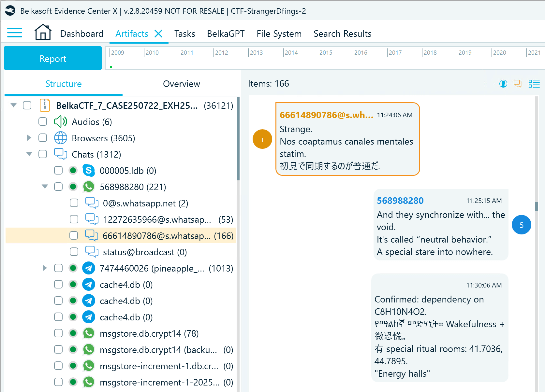Screen dimensions: 545x392
Task: Collapse the BelkaCTF_7_CASE250722 root node
Action: pyautogui.click(x=13, y=105)
